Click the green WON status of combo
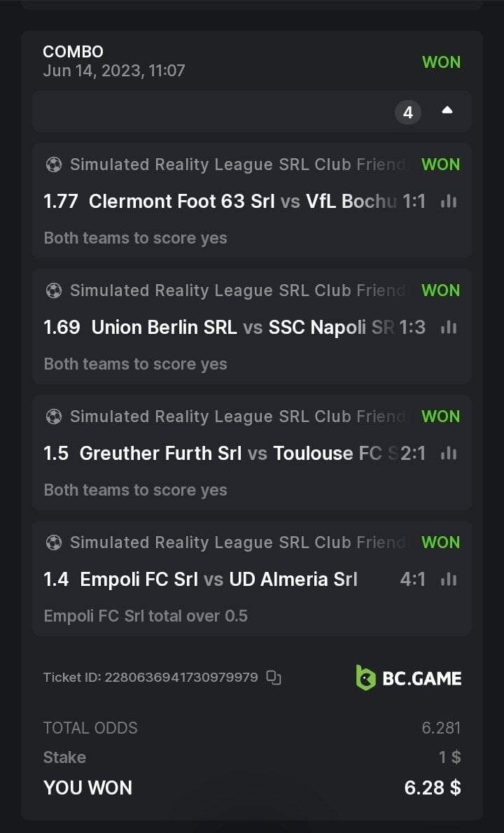 pos(441,62)
